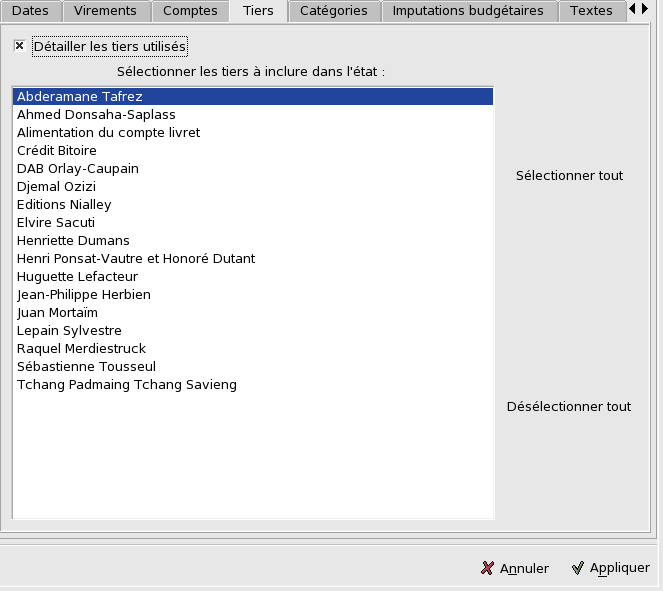The height and width of the screenshot is (591, 663).
Task: Cancel with the Annuler button
Action: tap(515, 568)
